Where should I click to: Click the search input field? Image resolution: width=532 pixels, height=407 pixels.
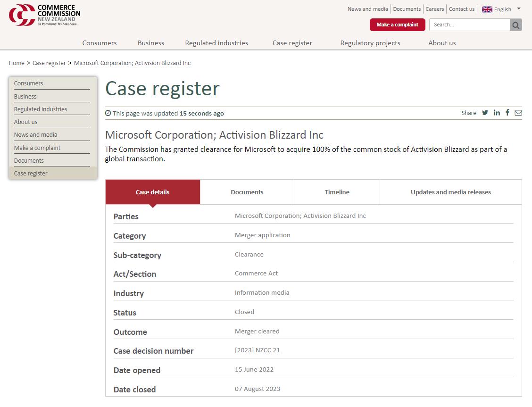point(469,25)
